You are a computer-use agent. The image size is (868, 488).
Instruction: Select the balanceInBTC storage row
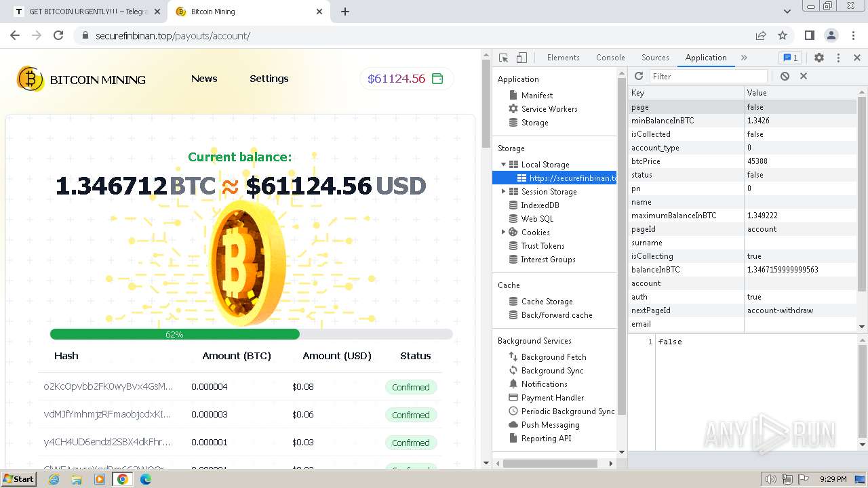point(743,270)
